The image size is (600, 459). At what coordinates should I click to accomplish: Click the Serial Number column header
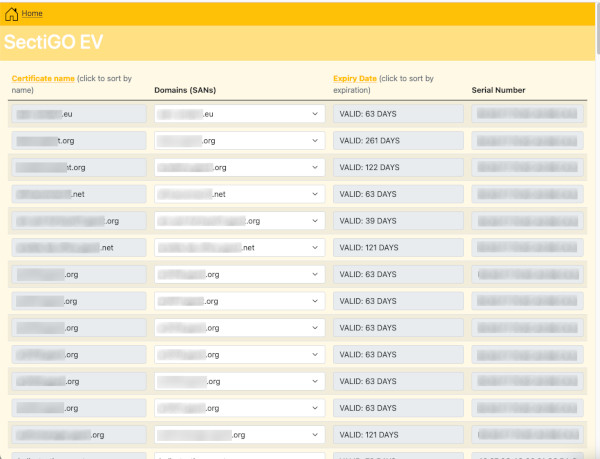coord(498,90)
